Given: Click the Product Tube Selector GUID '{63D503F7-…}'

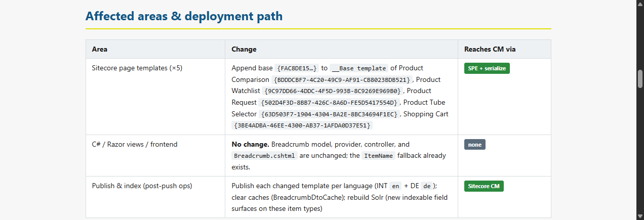Looking at the screenshot, I should tap(329, 114).
